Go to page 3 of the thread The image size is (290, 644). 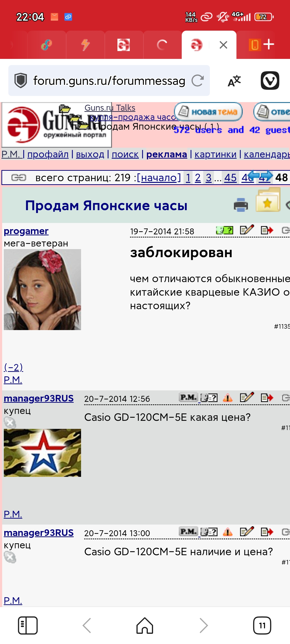pyautogui.click(x=208, y=177)
